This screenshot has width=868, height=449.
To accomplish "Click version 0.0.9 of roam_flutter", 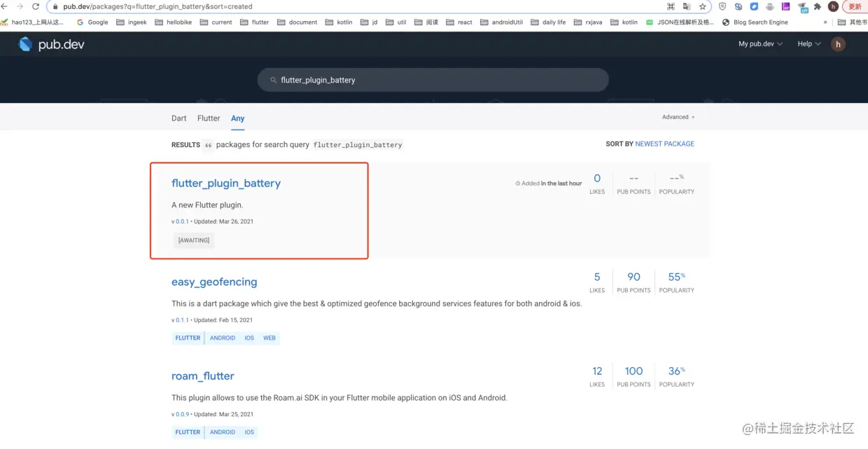I will (182, 414).
